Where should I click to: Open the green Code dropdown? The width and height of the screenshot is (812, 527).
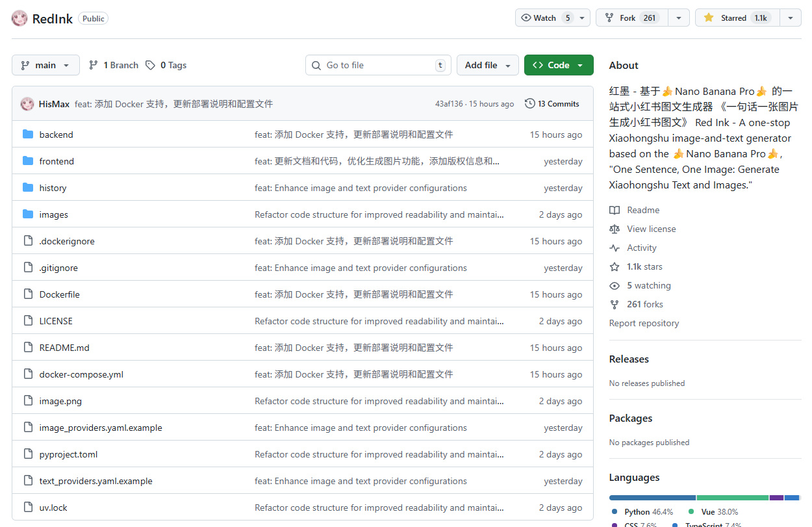[559, 65]
